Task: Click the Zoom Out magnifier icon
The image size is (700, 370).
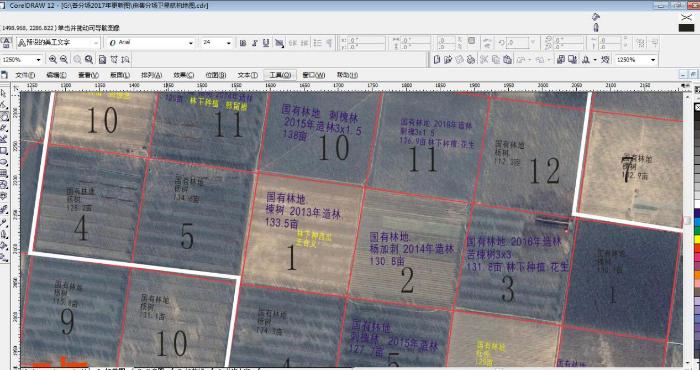Action: [64, 59]
